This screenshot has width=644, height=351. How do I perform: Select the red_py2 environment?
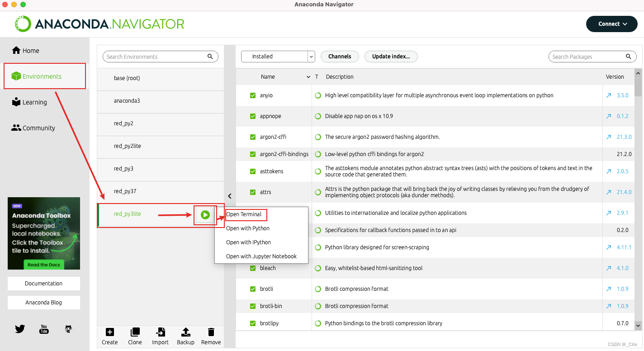pyautogui.click(x=161, y=123)
